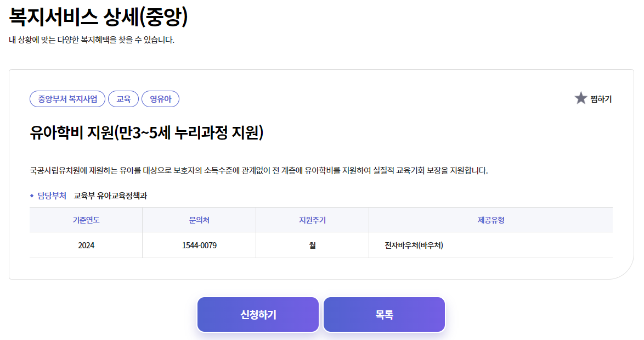The height and width of the screenshot is (340, 644).
Task: Click the 찜하기 text label
Action: click(601, 99)
